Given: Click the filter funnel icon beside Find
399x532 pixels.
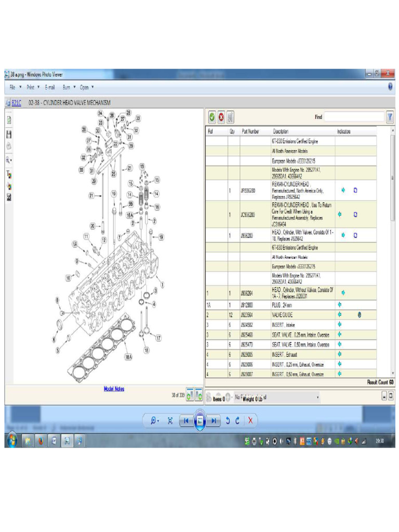Looking at the screenshot, I should pyautogui.click(x=390, y=117).
